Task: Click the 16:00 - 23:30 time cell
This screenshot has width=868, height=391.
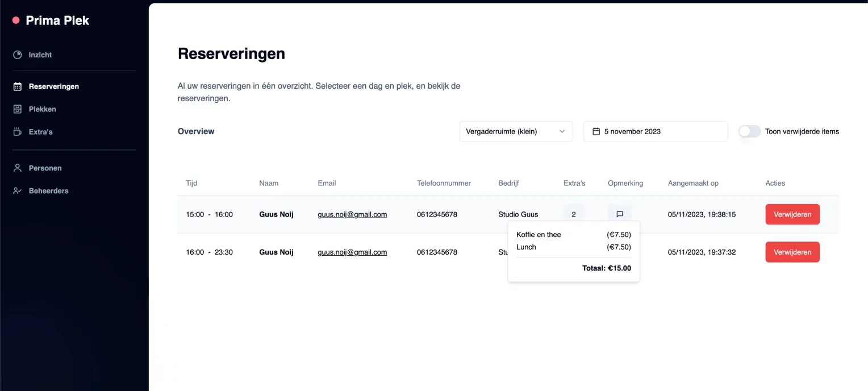Action: click(209, 252)
